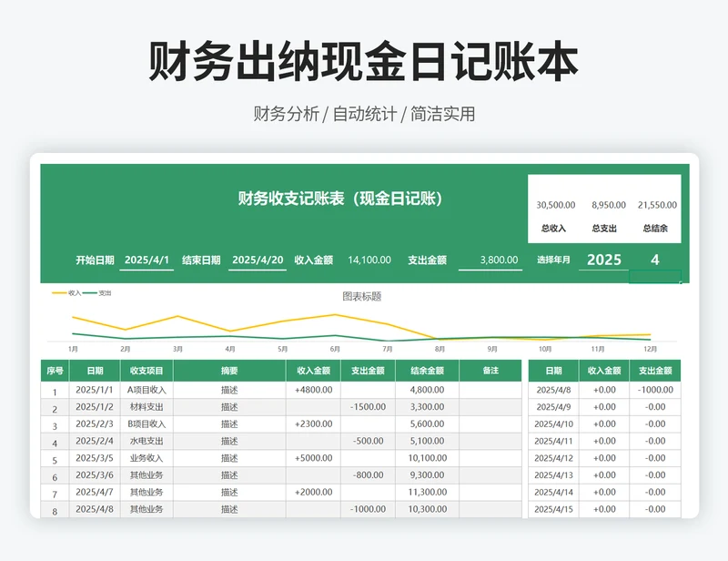Click the 开始日期 label

pyautogui.click(x=95, y=260)
